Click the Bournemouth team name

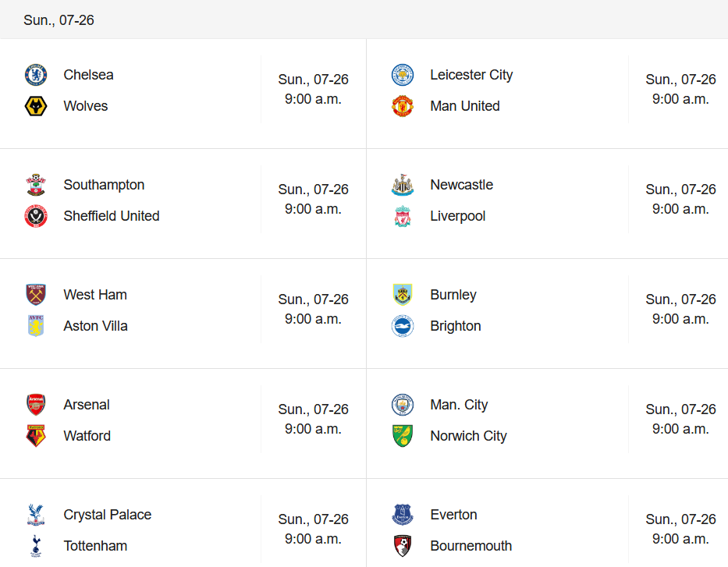pyautogui.click(x=471, y=546)
